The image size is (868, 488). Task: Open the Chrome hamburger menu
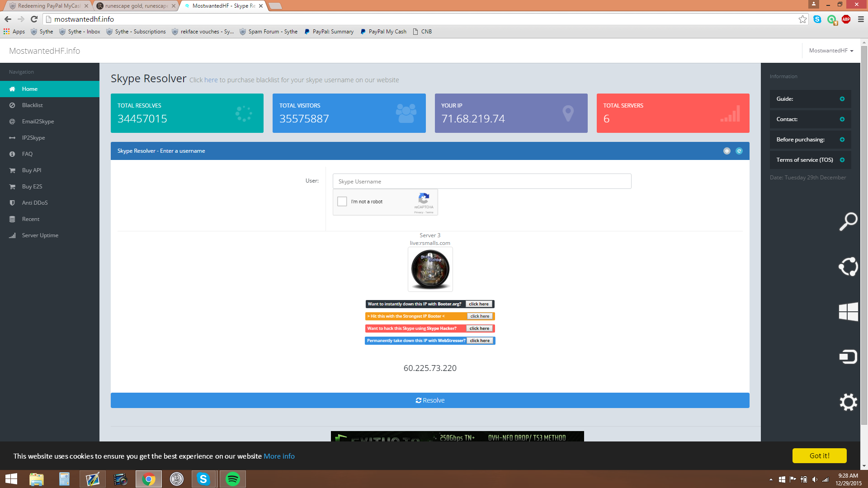[861, 19]
